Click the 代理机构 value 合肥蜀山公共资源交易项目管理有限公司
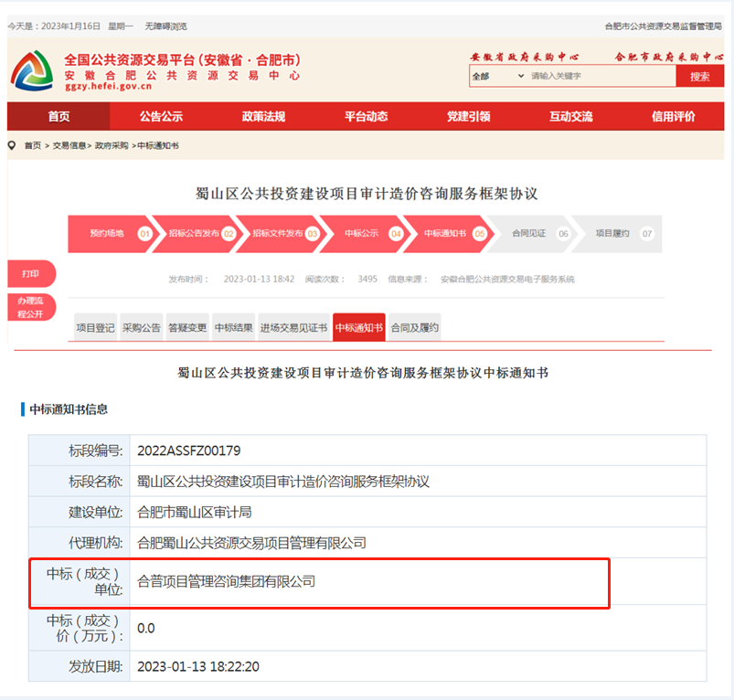Image resolution: width=734 pixels, height=700 pixels. click(251, 543)
